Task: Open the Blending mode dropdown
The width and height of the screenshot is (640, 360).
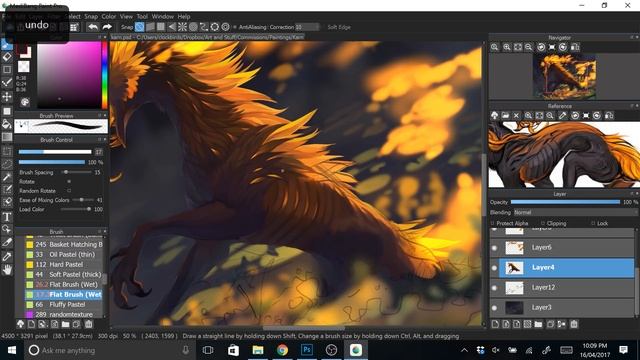Action: click(575, 213)
